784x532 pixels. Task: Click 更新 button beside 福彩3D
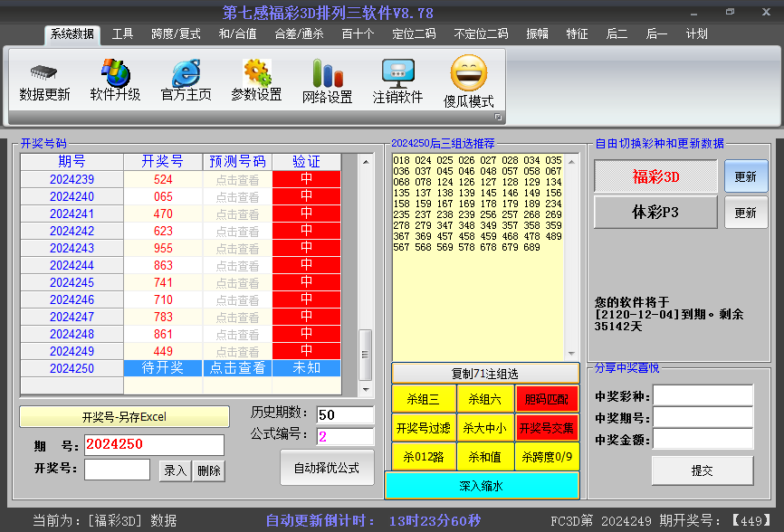745,176
